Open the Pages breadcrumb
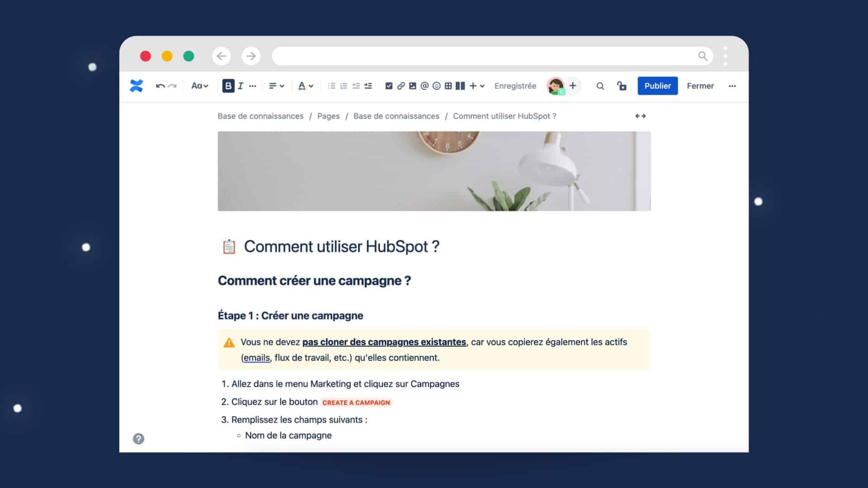 click(x=328, y=116)
